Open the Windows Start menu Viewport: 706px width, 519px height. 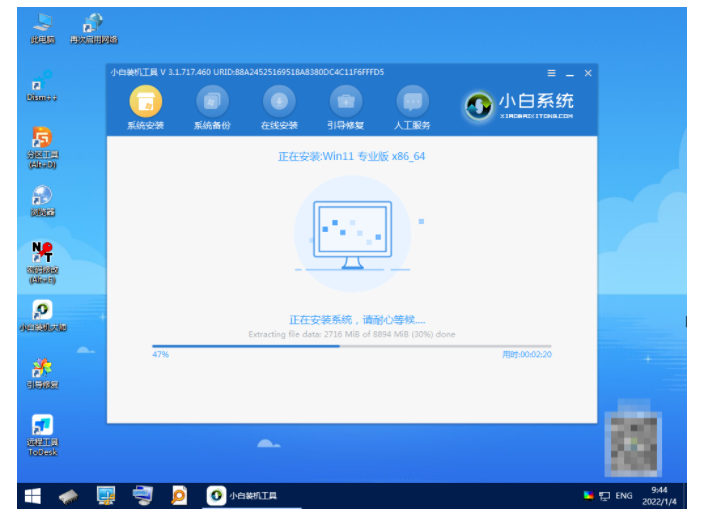click(32, 495)
